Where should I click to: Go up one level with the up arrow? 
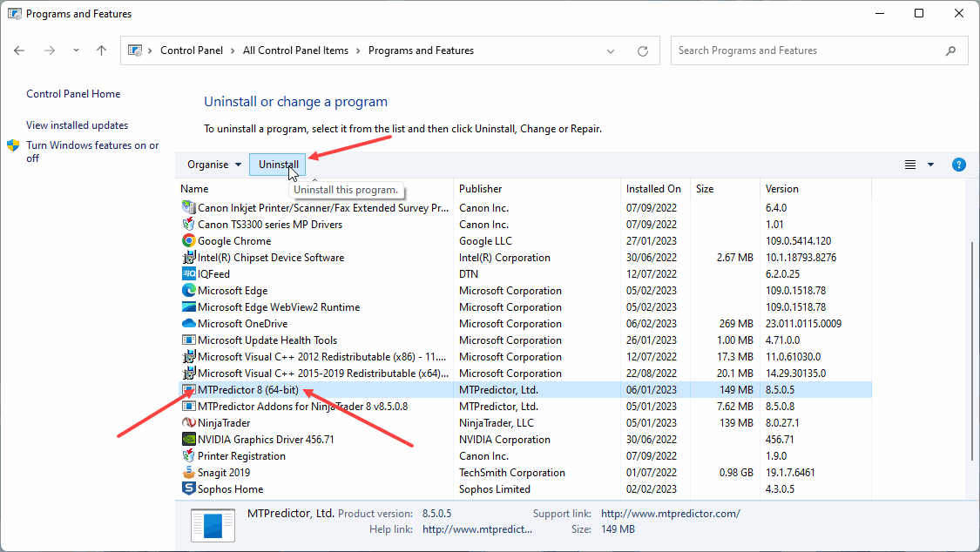point(101,50)
